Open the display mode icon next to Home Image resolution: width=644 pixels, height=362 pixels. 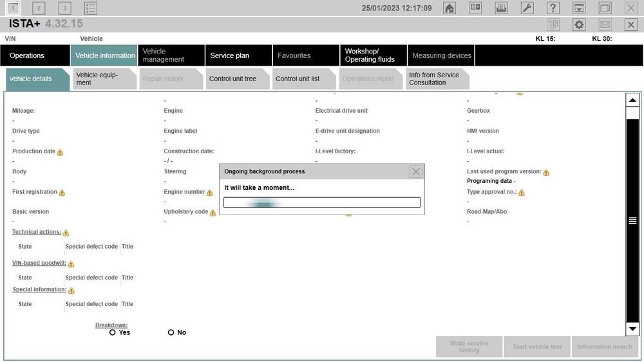(475, 8)
